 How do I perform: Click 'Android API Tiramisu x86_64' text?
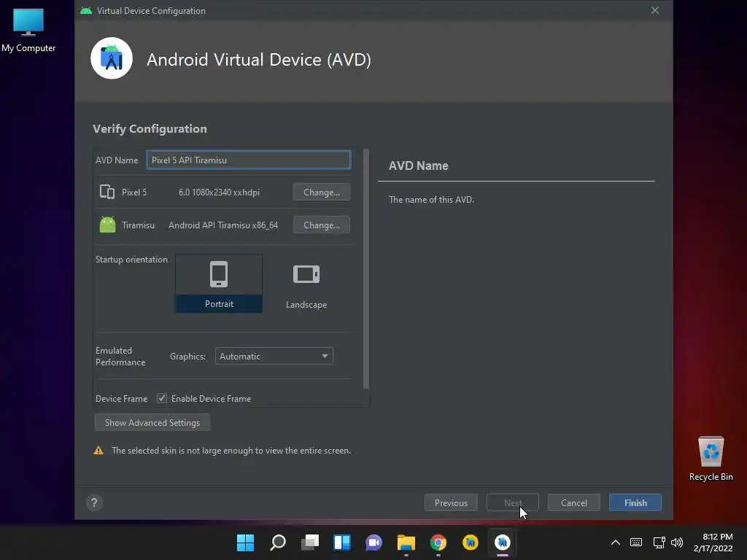click(223, 225)
